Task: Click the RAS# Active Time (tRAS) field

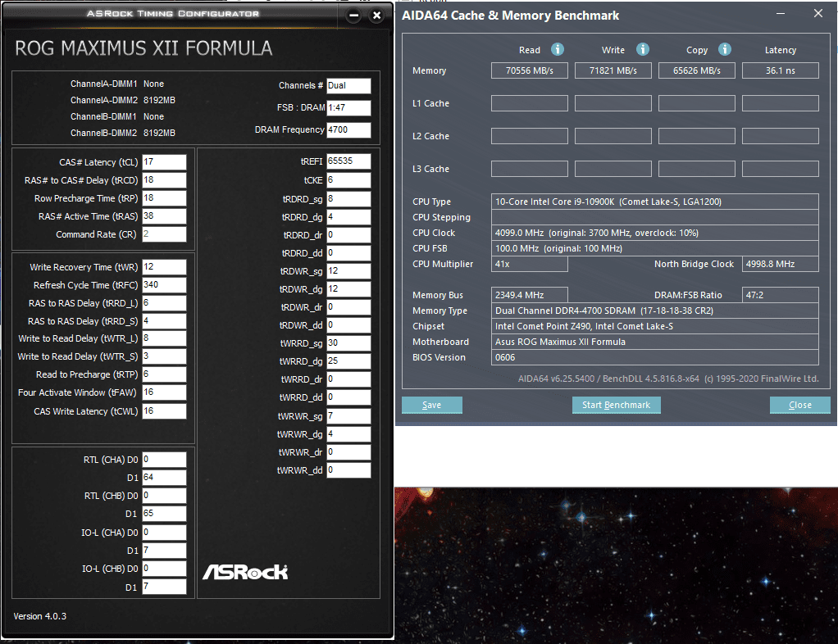Action: [x=164, y=216]
